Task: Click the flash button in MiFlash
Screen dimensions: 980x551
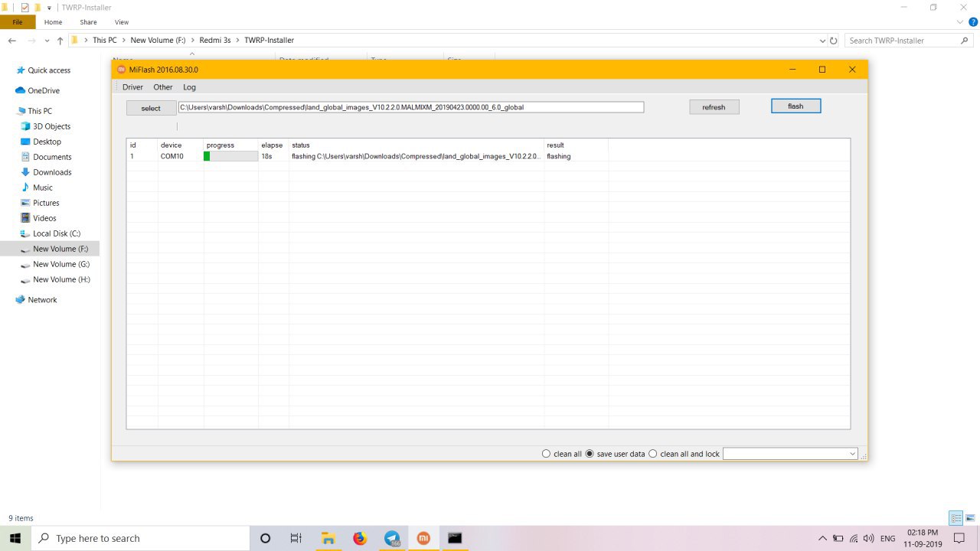Action: tap(795, 106)
